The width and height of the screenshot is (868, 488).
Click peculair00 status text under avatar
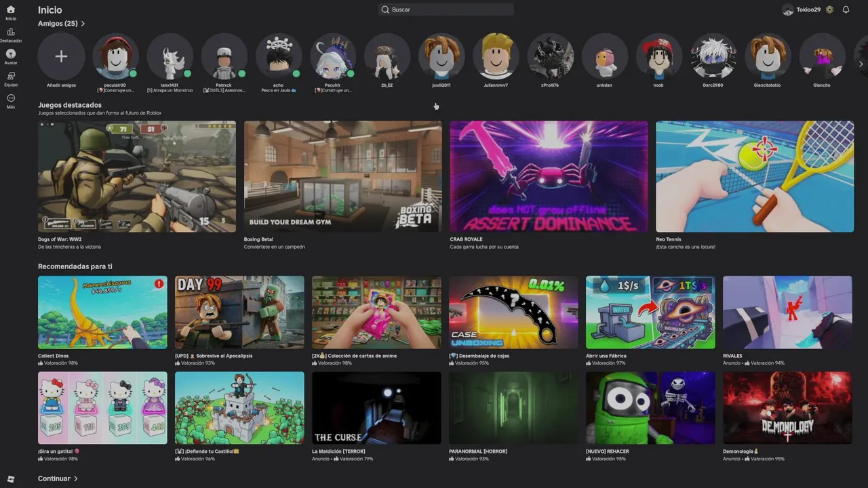115,90
